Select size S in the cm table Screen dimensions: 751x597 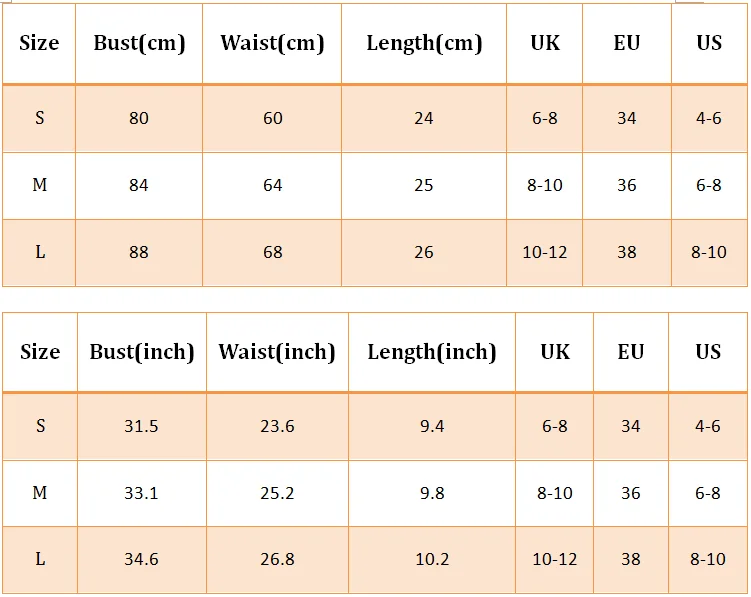coord(39,118)
